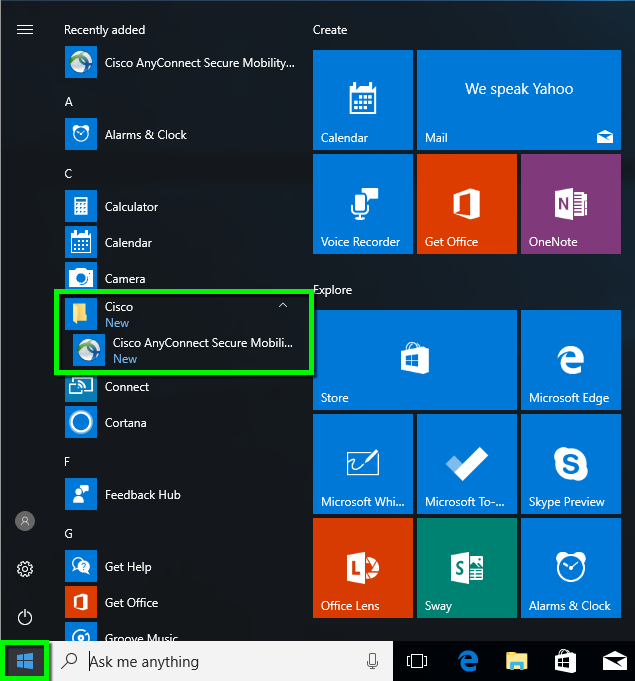
Task: Open the Office Lens tile
Action: [363, 568]
